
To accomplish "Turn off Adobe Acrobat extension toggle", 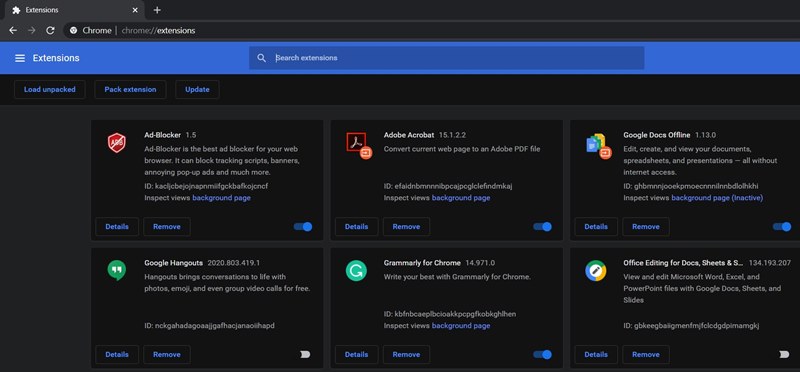I will coord(543,227).
